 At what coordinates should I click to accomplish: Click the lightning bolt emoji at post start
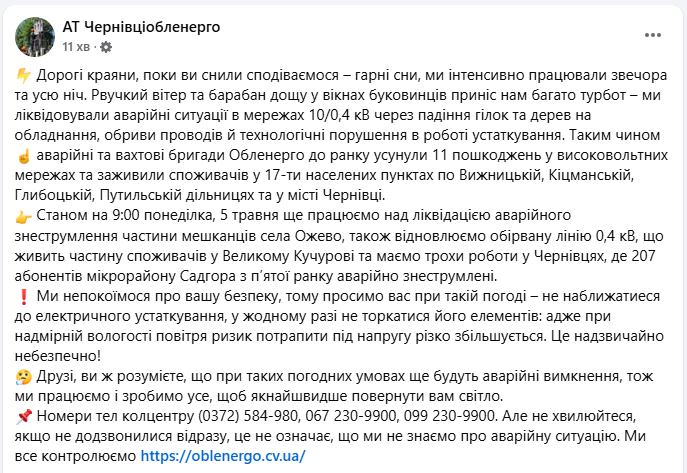(x=23, y=77)
